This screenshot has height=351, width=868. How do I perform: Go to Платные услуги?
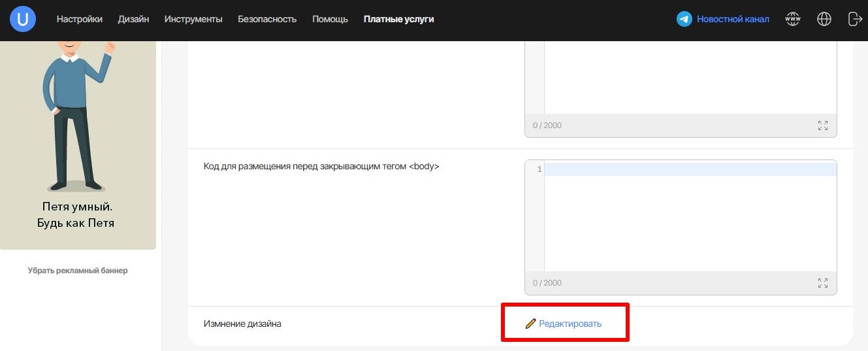point(398,20)
